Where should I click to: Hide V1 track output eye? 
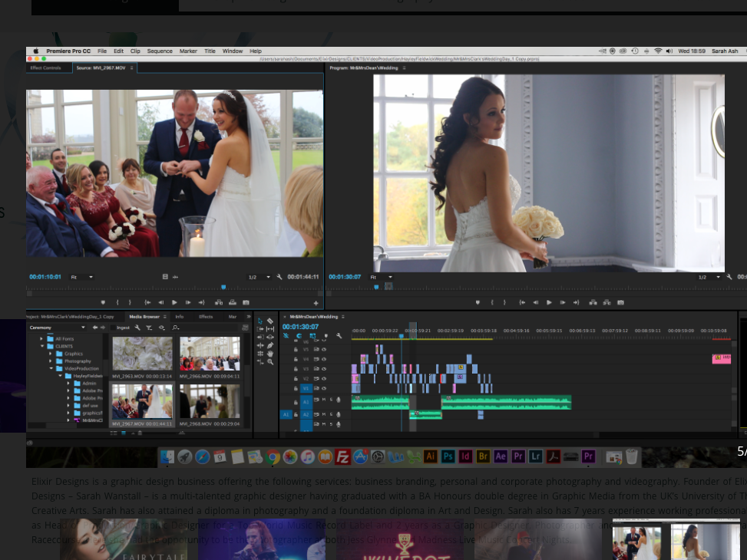tap(324, 389)
